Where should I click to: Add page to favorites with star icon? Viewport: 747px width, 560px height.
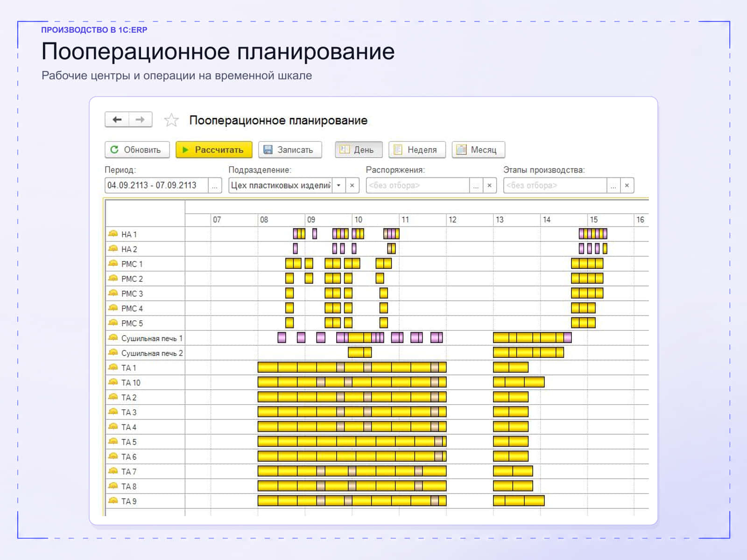pos(171,120)
